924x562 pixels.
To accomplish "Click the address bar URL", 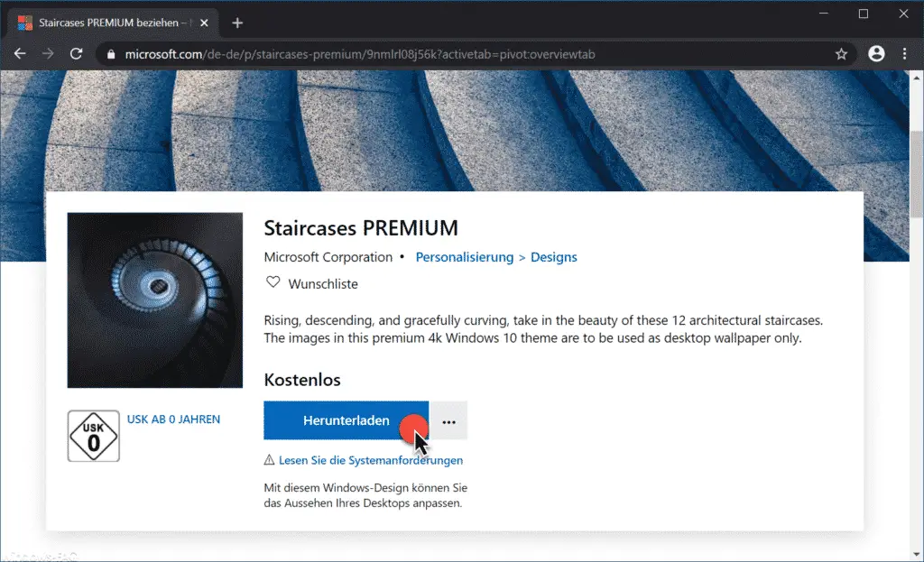I will 359,54.
